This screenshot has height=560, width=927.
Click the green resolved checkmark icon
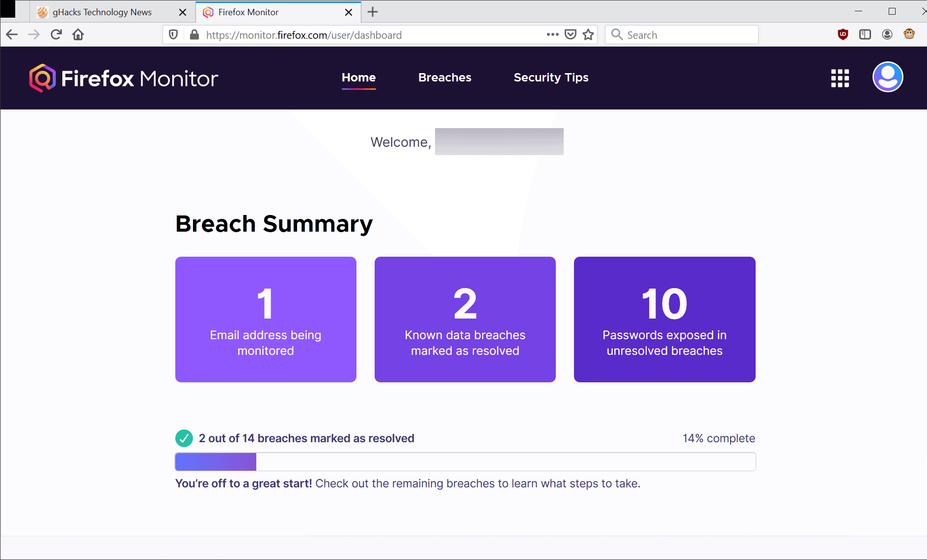(x=184, y=438)
